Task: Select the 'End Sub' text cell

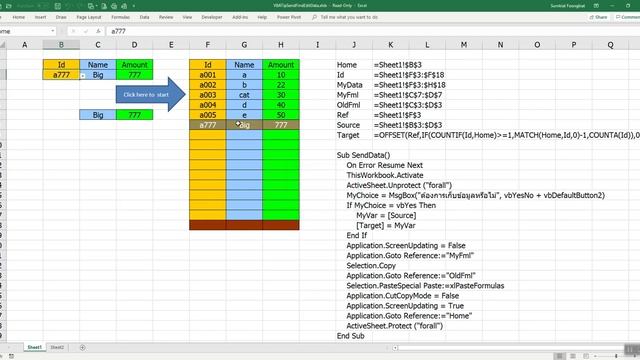Action: (351, 336)
